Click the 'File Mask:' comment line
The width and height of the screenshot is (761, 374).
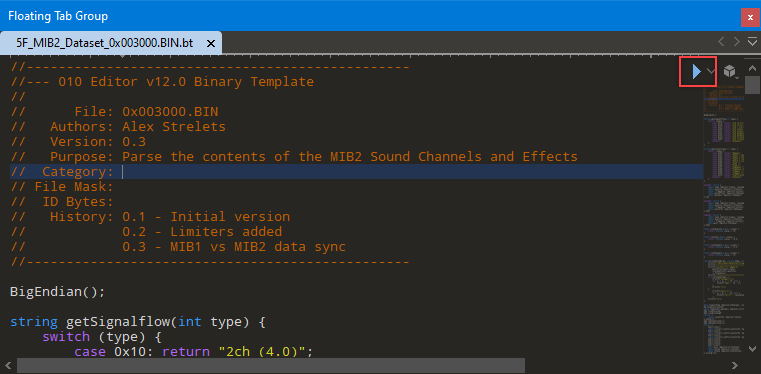pyautogui.click(x=62, y=187)
